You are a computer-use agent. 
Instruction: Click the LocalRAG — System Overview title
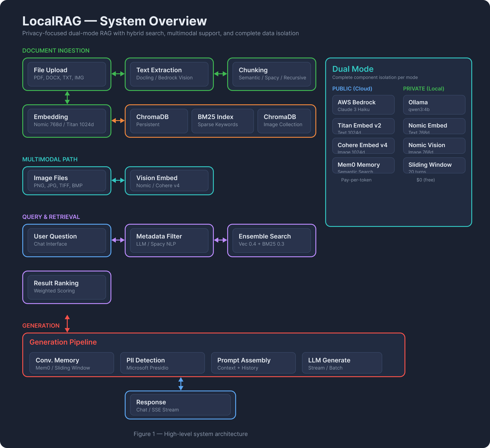pyautogui.click(x=114, y=21)
